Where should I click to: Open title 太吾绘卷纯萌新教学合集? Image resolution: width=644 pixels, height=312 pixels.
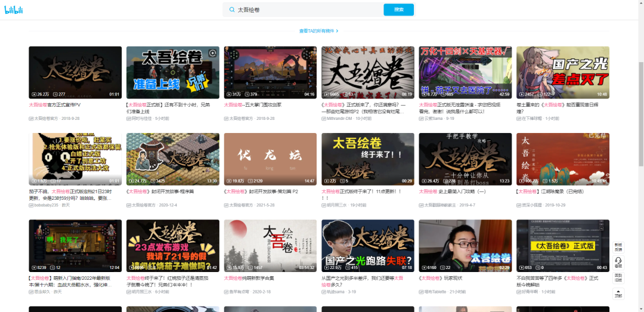tap(249, 278)
